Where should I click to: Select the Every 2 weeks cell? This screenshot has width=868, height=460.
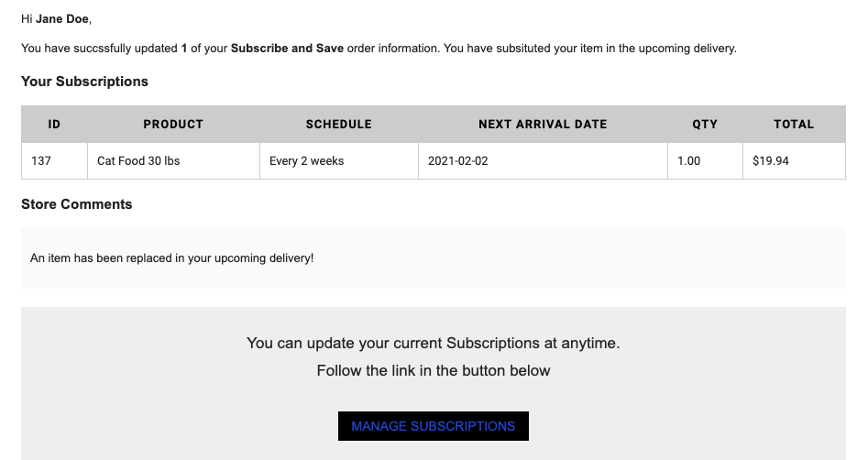tap(339, 161)
